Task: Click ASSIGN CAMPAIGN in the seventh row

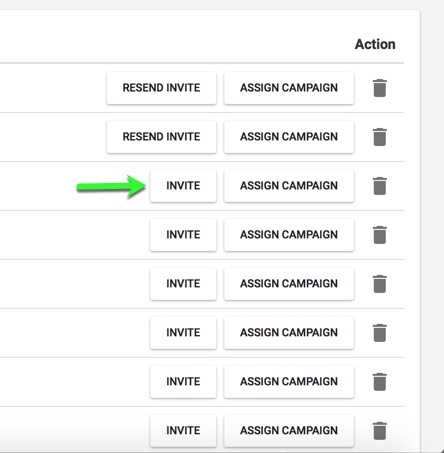Action: (289, 382)
